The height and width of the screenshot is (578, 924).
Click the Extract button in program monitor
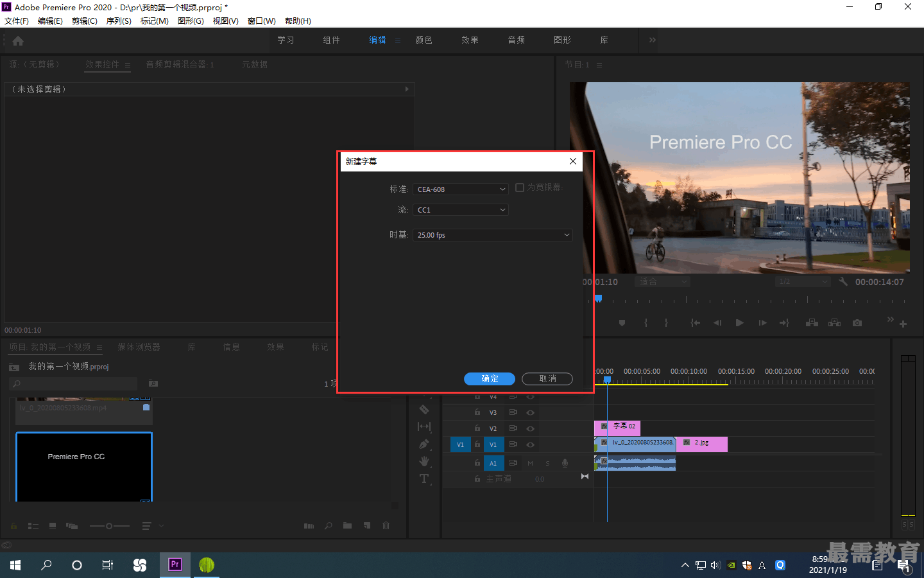coord(834,323)
